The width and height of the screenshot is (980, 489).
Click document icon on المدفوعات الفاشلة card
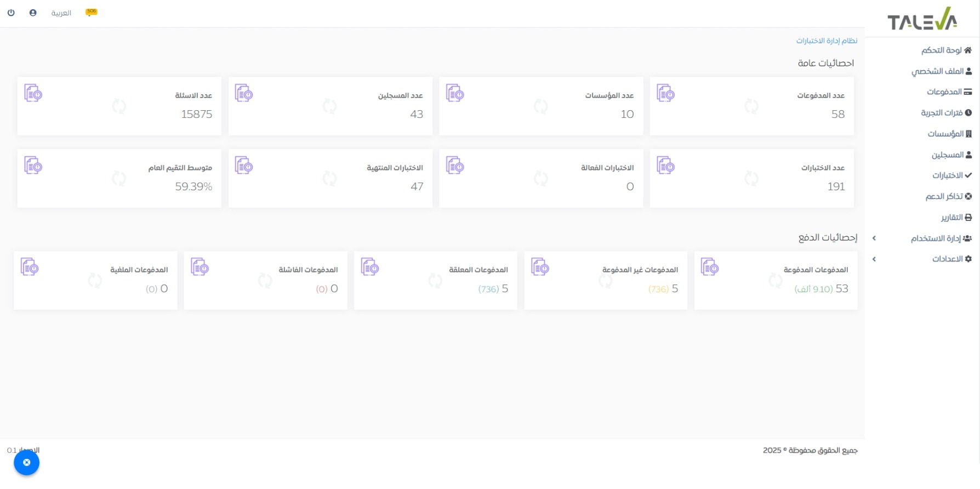200,268
